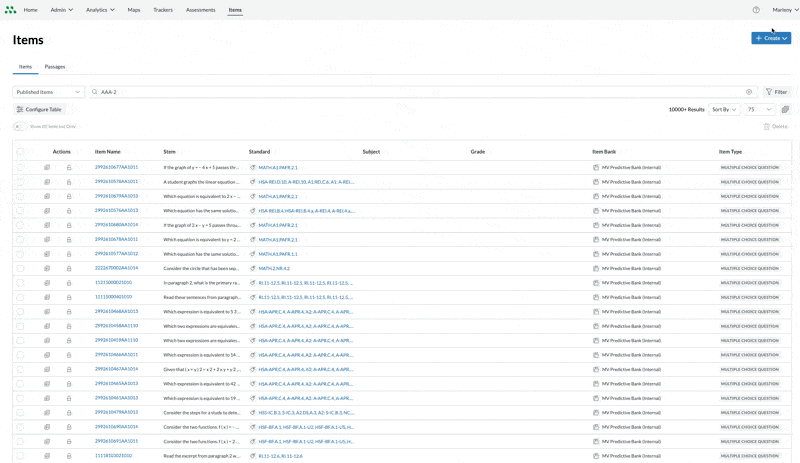Click the blue Create button
800x463 pixels.
pos(770,38)
